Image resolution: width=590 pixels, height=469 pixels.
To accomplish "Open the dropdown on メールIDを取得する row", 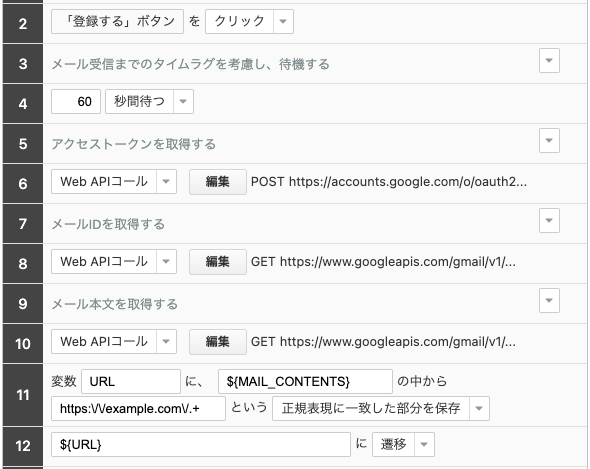I will click(549, 220).
